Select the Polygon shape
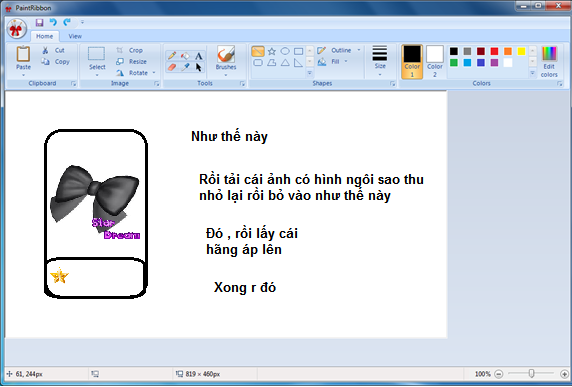This screenshot has width=572, height=387. [271, 63]
